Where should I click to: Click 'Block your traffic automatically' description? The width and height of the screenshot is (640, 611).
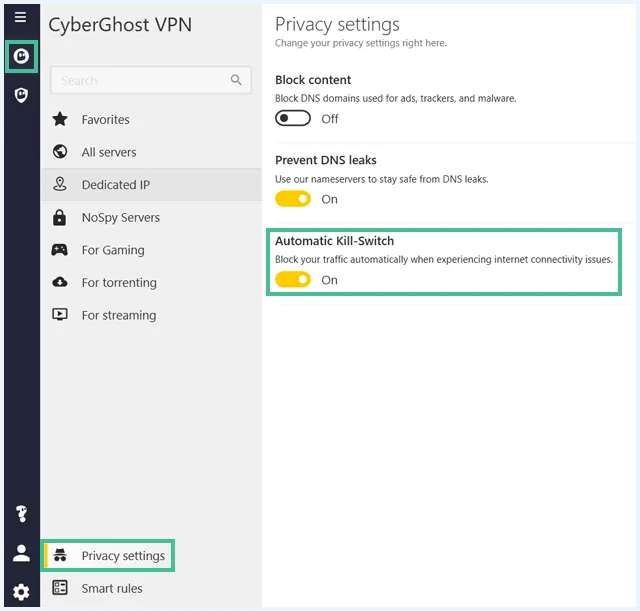[x=444, y=260]
